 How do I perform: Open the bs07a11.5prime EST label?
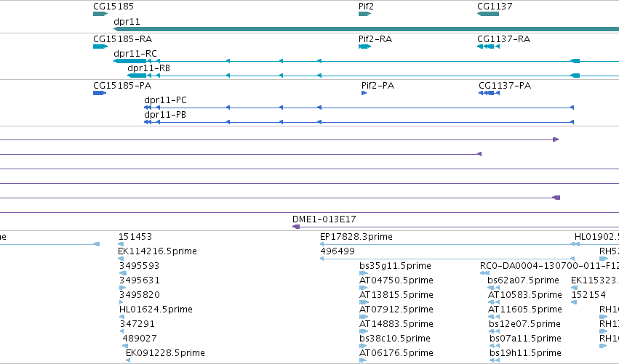525,339
